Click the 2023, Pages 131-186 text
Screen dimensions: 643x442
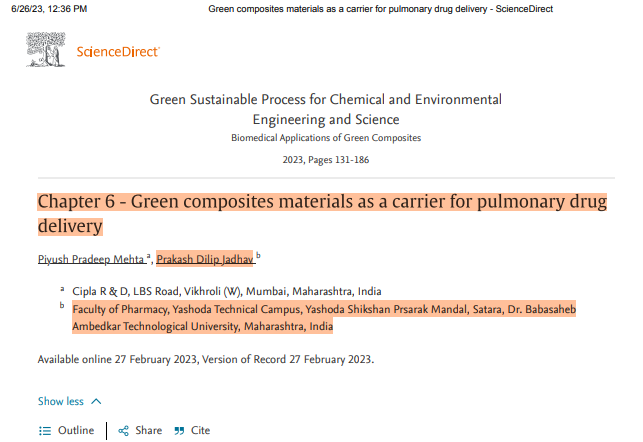click(326, 160)
